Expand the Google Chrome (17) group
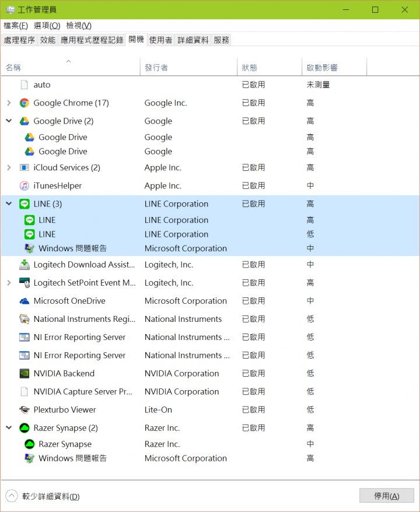420x512 pixels. 9,103
